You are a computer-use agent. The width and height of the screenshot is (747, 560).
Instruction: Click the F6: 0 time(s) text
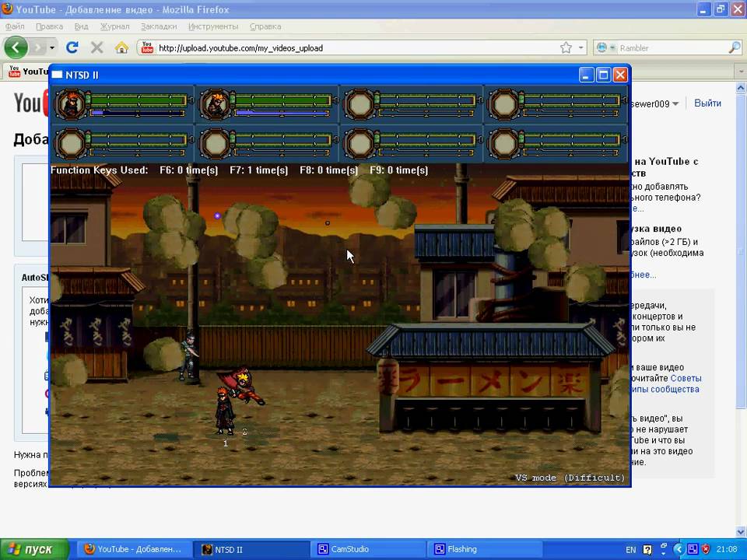pyautogui.click(x=188, y=170)
